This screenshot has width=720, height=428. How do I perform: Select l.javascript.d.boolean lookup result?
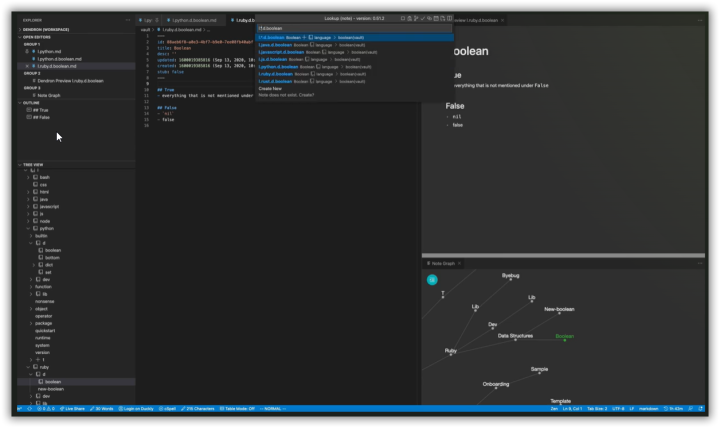(354, 52)
